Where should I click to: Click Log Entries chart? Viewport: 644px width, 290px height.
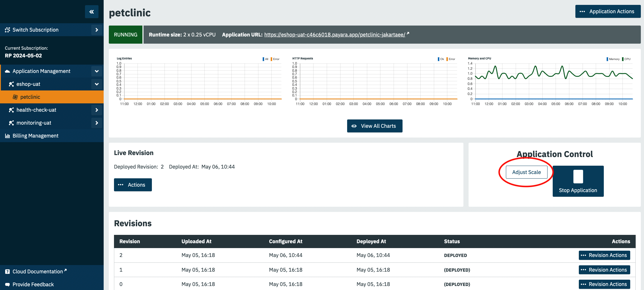[199, 82]
